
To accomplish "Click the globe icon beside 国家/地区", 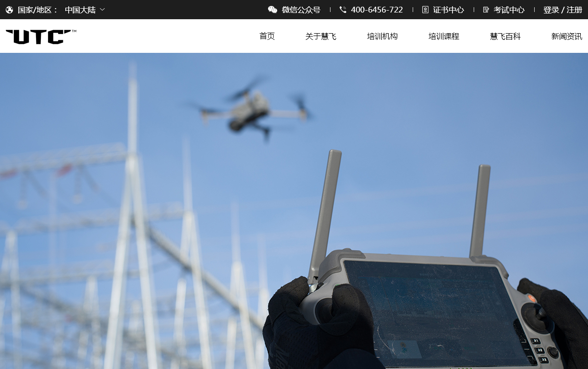I will point(10,10).
